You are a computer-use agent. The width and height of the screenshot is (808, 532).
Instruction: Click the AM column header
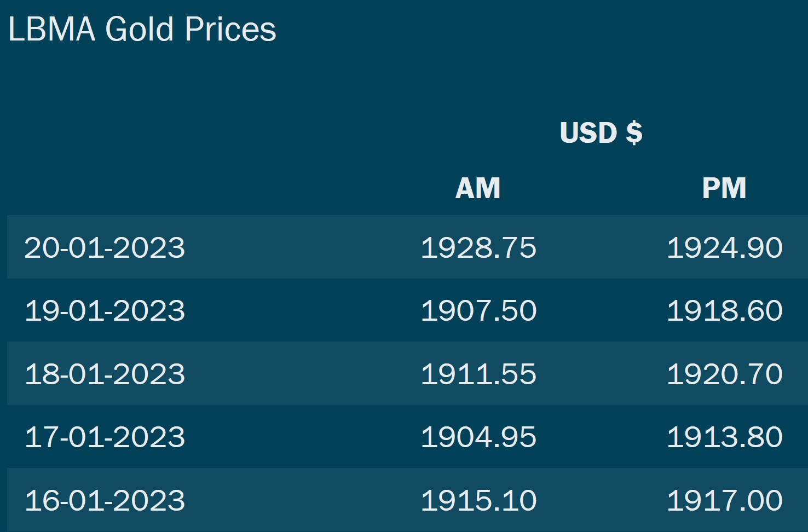[478, 188]
